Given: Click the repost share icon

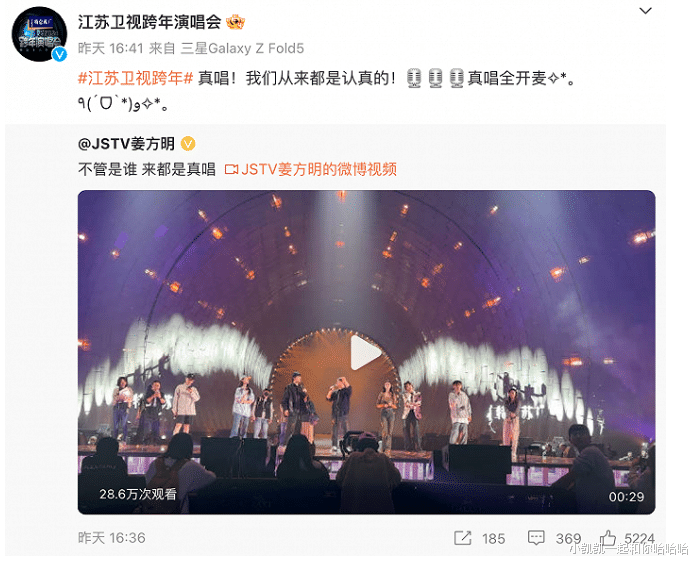Looking at the screenshot, I should pyautogui.click(x=463, y=538).
